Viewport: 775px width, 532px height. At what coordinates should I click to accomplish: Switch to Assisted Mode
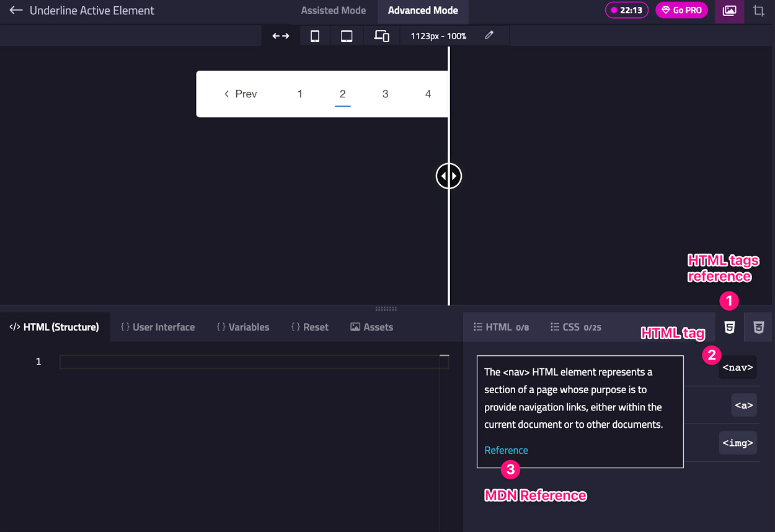coord(333,11)
